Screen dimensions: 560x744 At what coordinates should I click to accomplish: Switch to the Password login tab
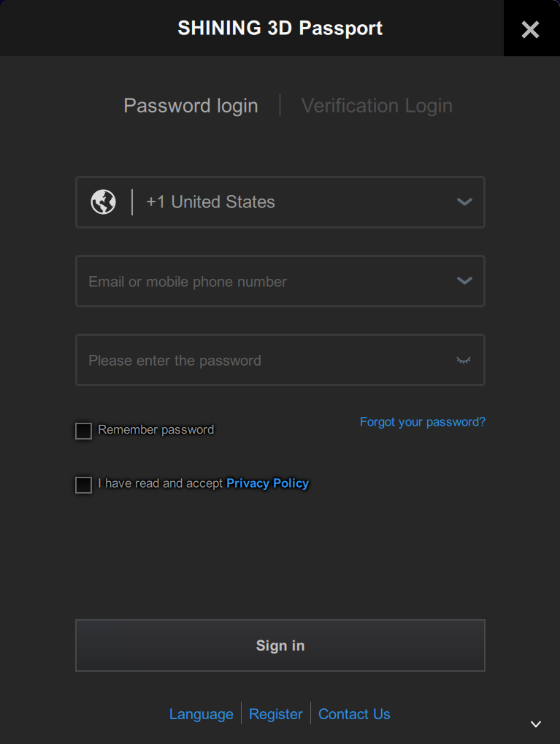tap(191, 106)
